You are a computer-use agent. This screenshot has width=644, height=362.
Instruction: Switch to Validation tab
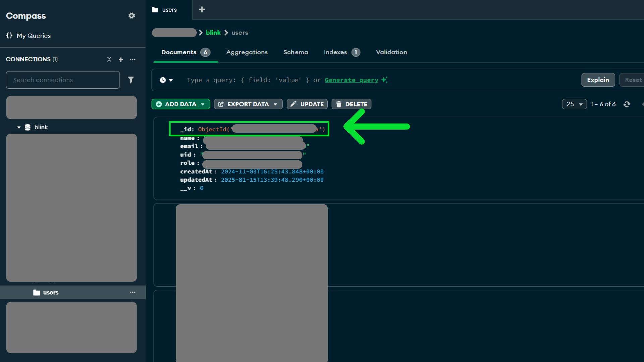click(x=391, y=52)
